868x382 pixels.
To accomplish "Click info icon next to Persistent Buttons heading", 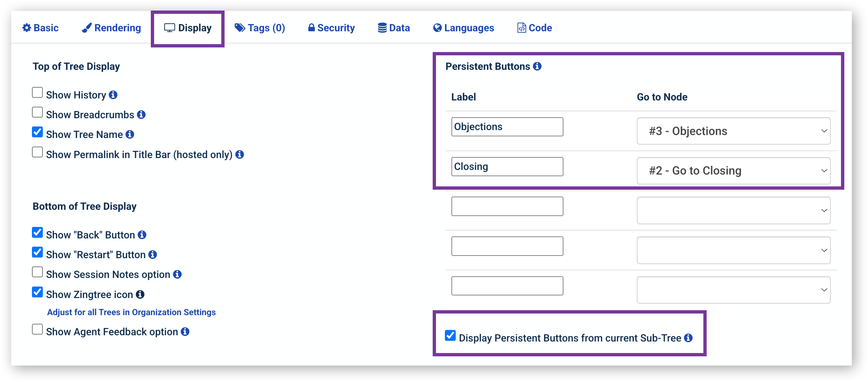I will tap(537, 67).
